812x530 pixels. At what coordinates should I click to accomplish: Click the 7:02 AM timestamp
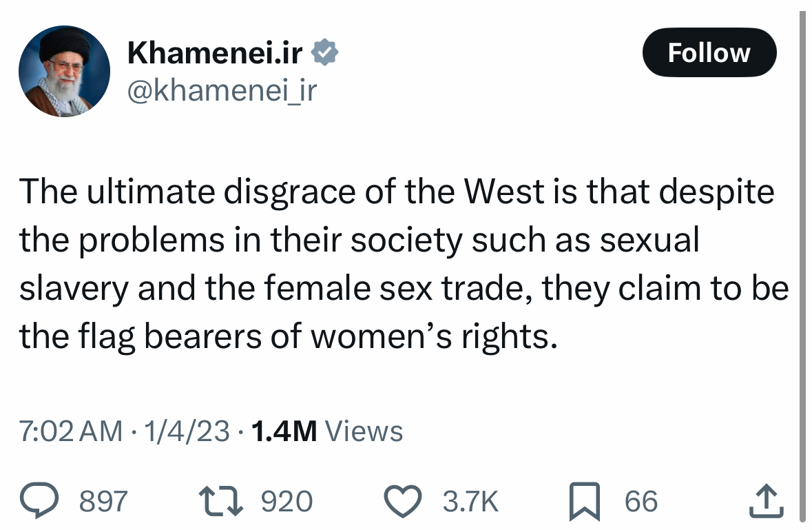point(71,431)
